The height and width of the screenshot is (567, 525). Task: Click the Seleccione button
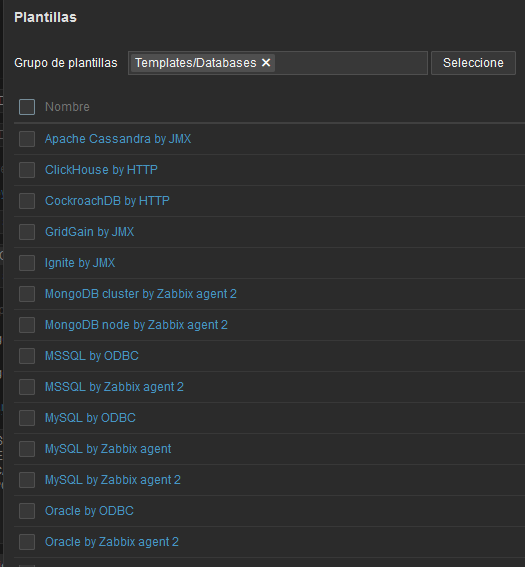473,63
